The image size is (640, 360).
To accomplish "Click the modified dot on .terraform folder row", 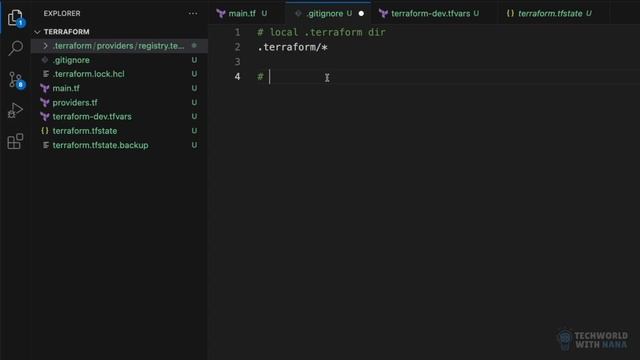I will [194, 46].
